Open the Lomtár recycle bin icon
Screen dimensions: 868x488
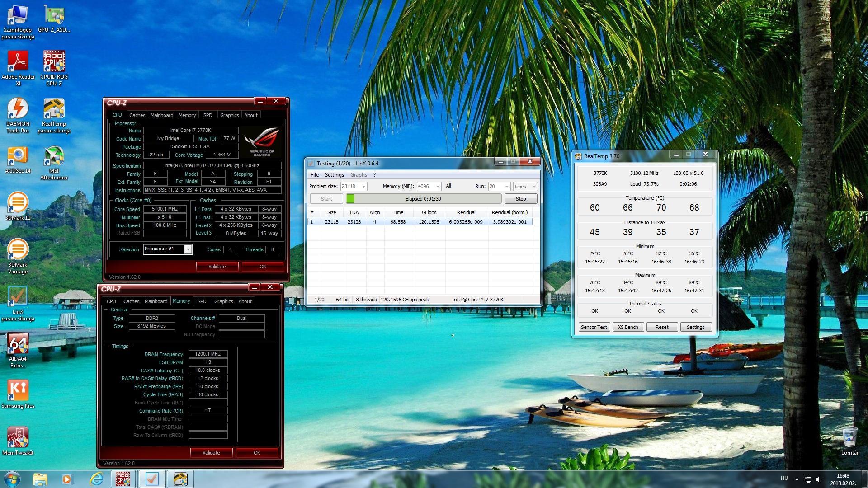tap(849, 437)
